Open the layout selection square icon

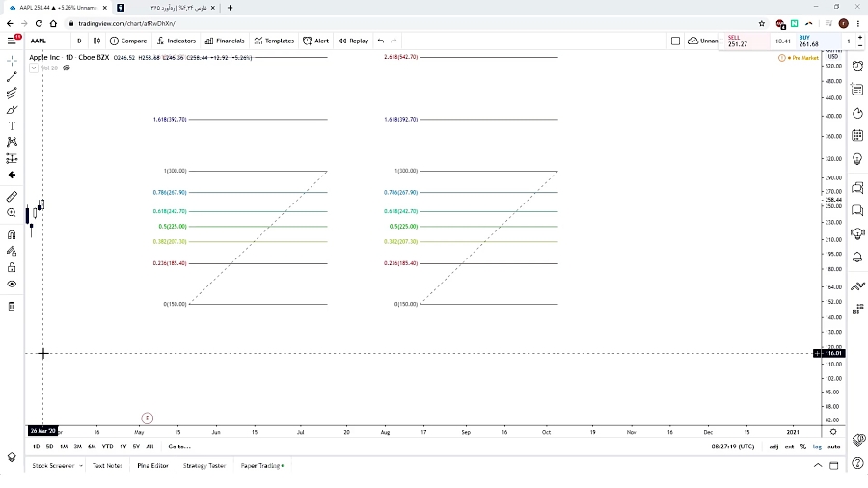pos(675,41)
